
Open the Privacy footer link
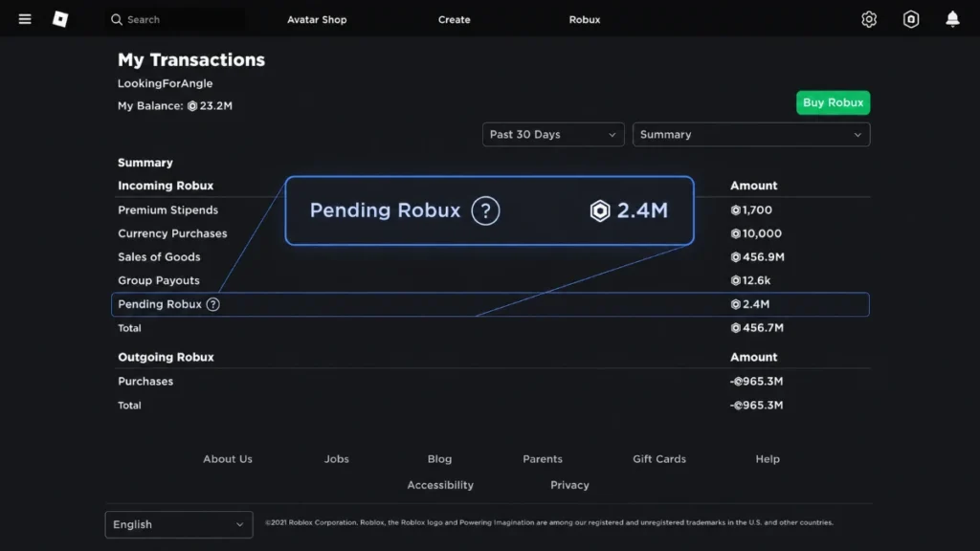tap(569, 485)
